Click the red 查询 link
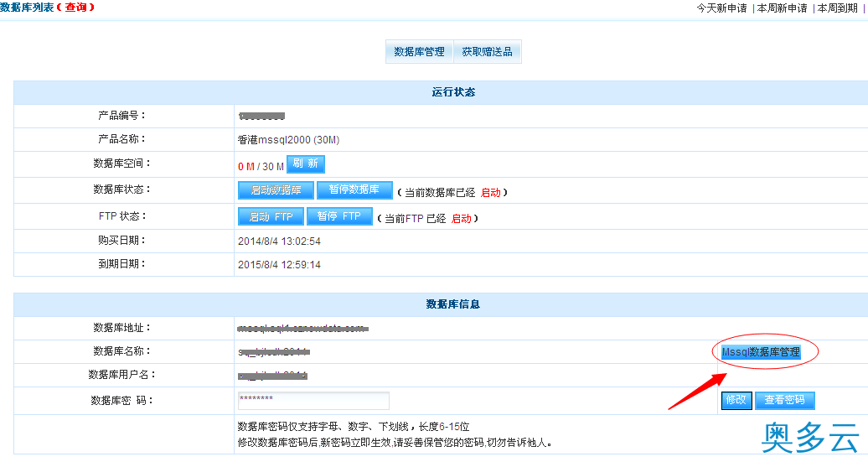 point(76,8)
